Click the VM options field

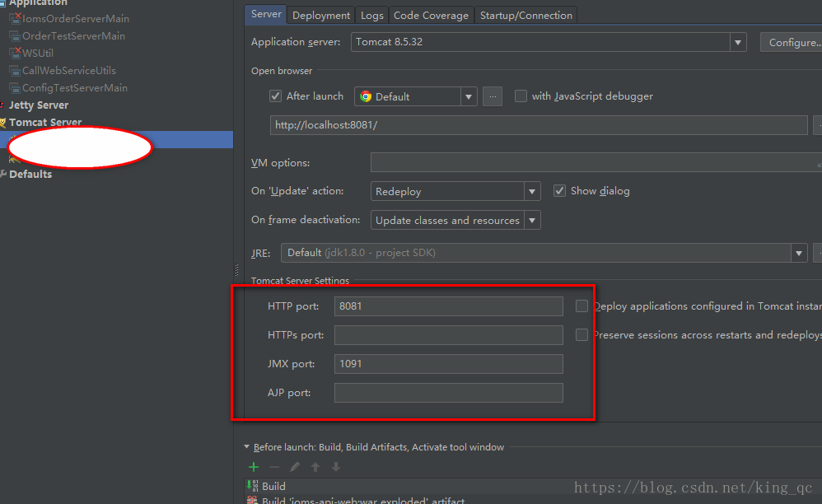point(596,162)
